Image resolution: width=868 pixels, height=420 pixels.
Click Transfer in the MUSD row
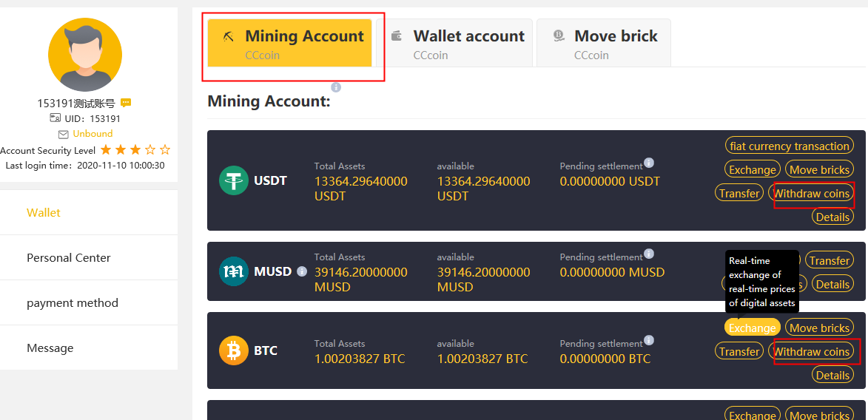coord(830,260)
